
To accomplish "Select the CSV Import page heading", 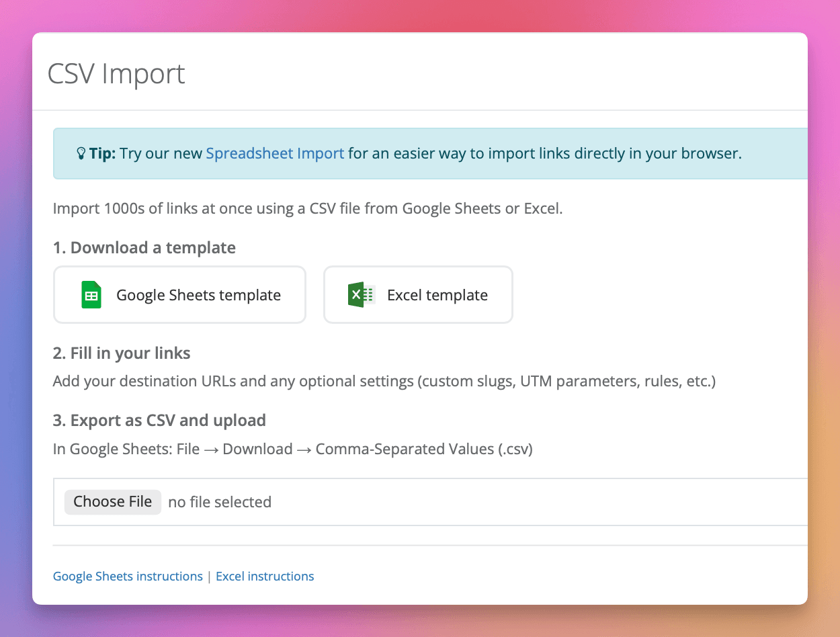I will 115,74.
